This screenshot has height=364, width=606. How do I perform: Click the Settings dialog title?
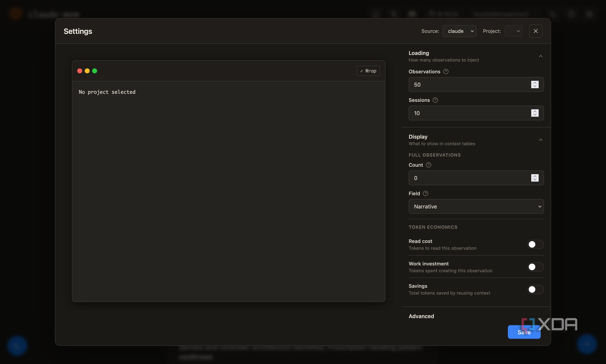tap(78, 31)
